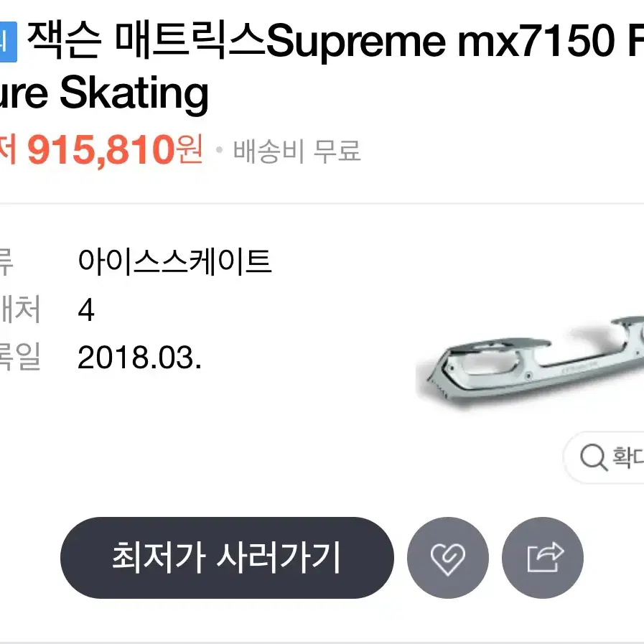Open the skate blade product thumbnail
The height and width of the screenshot is (644, 644).
530,361
